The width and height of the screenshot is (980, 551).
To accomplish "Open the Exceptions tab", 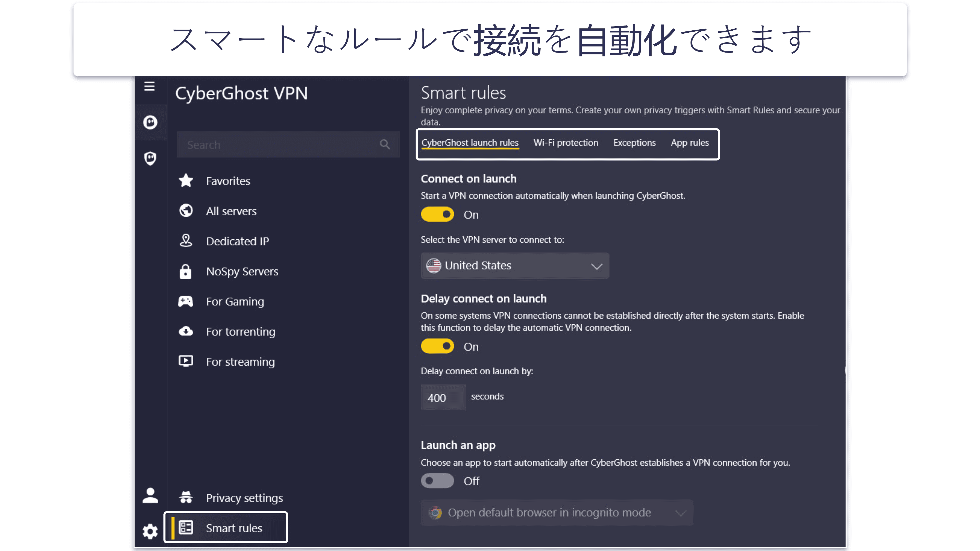I will pyautogui.click(x=634, y=143).
